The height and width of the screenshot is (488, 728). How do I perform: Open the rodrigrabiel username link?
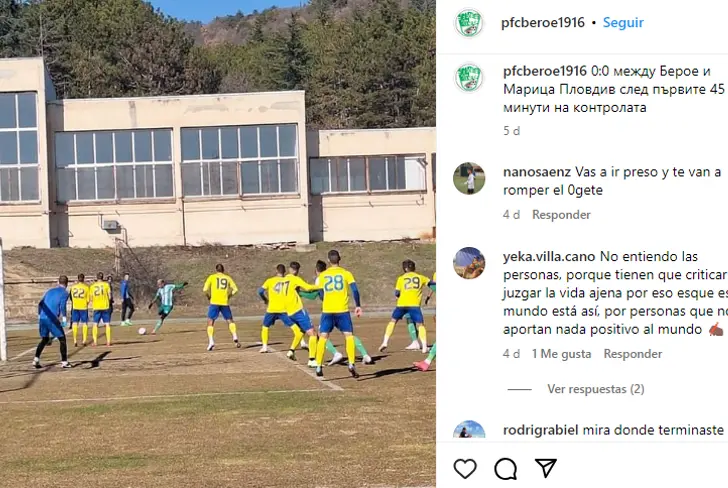[x=541, y=430]
